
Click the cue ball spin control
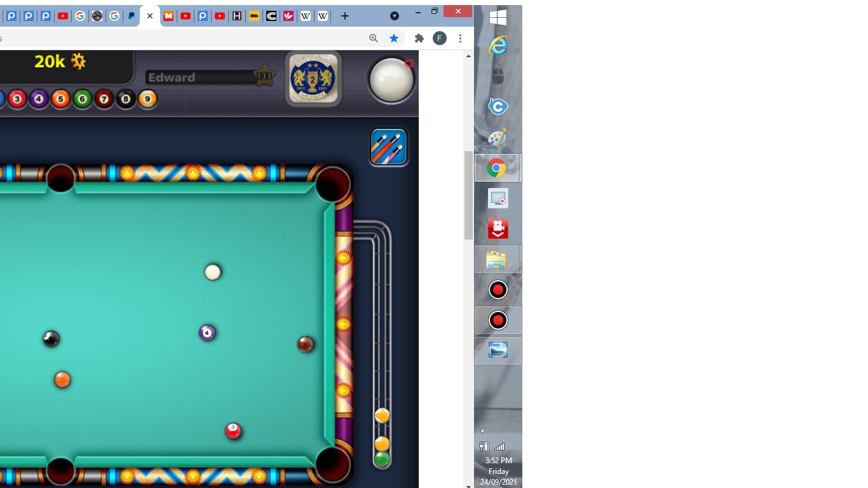(x=391, y=80)
